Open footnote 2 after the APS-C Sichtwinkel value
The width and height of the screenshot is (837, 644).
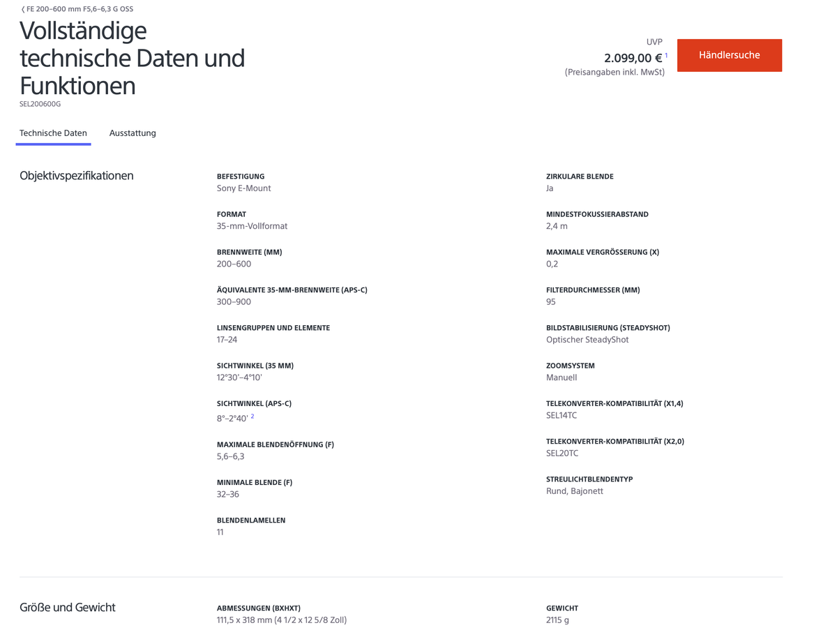(x=251, y=416)
